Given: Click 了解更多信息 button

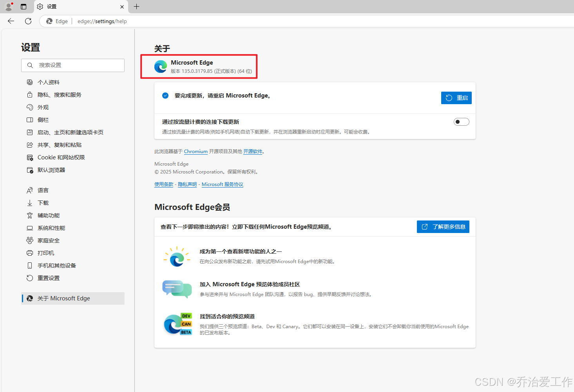Looking at the screenshot, I should [443, 227].
